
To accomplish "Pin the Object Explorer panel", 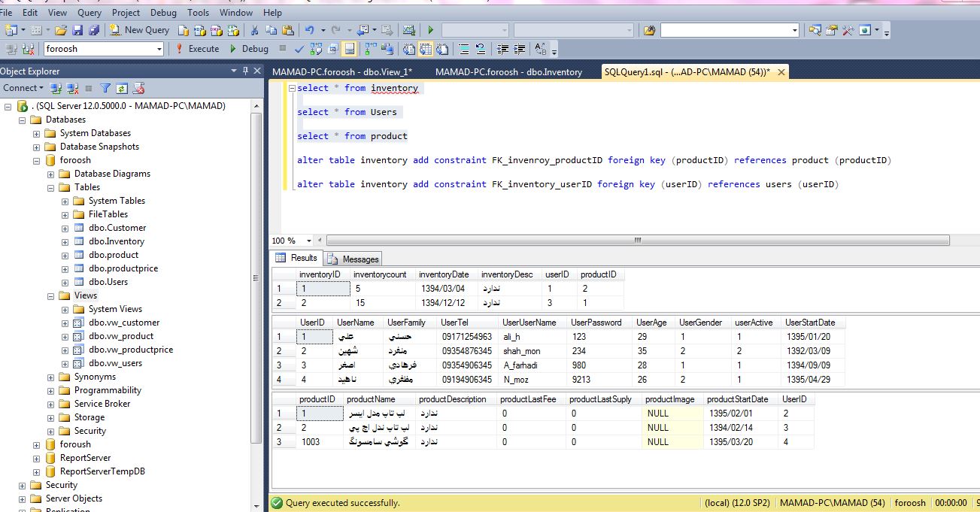I will tap(245, 71).
